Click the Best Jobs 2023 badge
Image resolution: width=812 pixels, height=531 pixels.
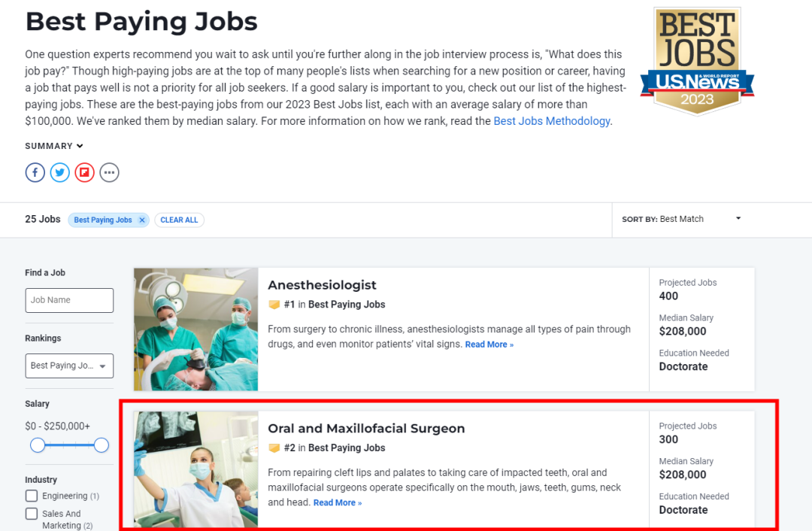click(x=697, y=61)
